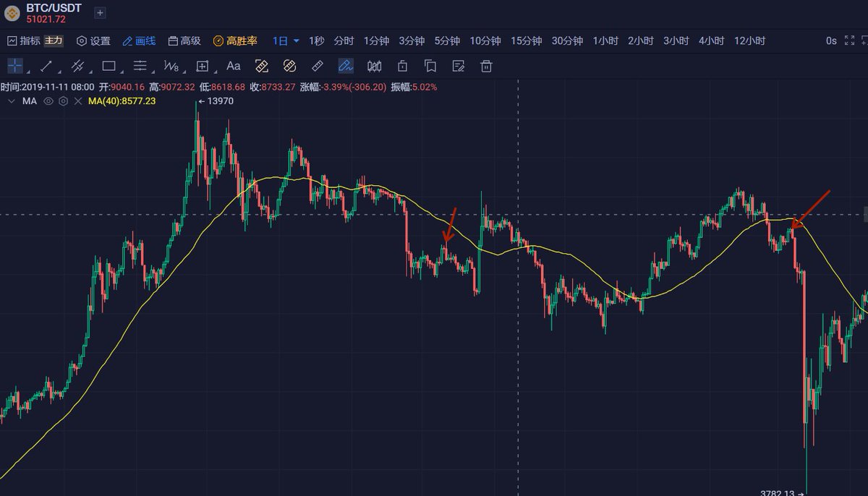Switch to 分时 timeframe
Screen dimensions: 868x496
click(x=344, y=41)
